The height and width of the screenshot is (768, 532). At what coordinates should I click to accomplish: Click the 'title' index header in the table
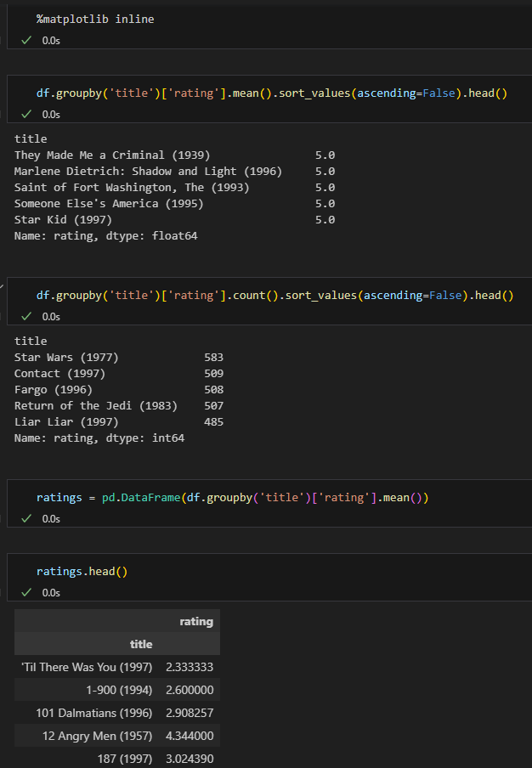click(141, 645)
